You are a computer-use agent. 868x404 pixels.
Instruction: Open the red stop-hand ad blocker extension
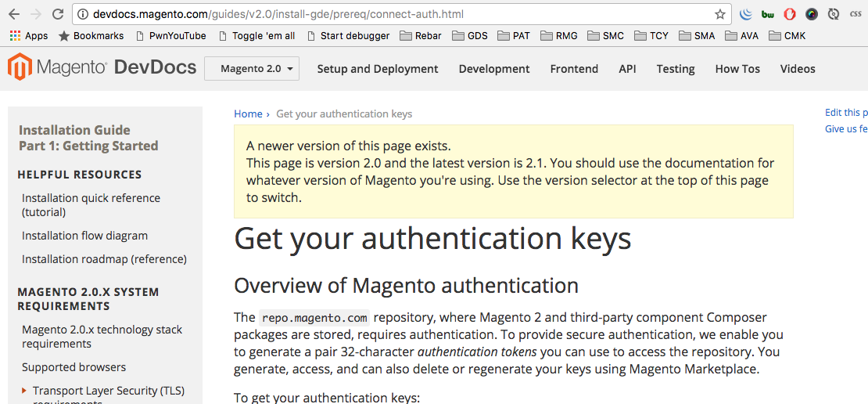pyautogui.click(x=790, y=14)
